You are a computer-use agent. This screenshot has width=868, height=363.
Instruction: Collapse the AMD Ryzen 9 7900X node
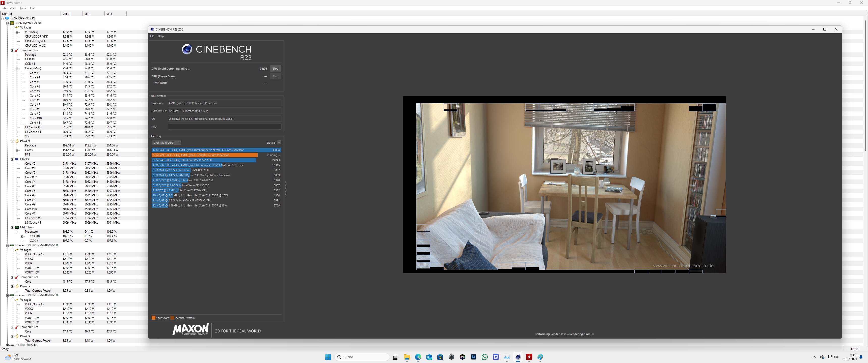pyautogui.click(x=7, y=23)
